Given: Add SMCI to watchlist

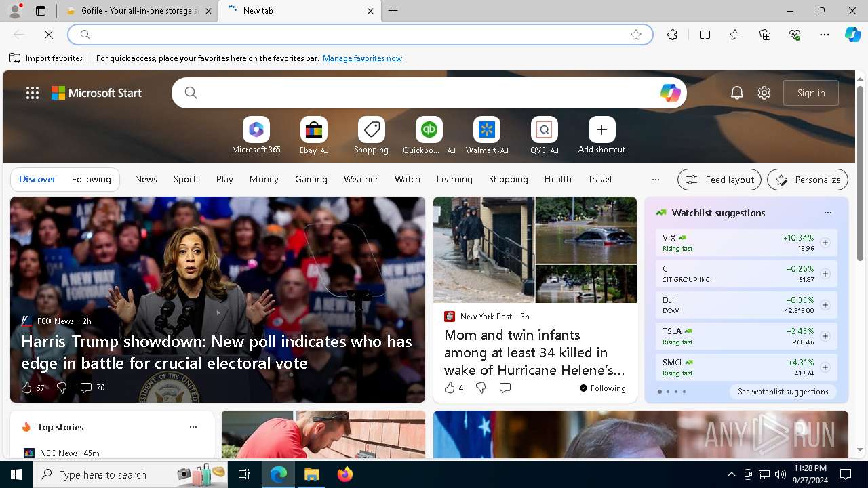Looking at the screenshot, I should tap(825, 367).
